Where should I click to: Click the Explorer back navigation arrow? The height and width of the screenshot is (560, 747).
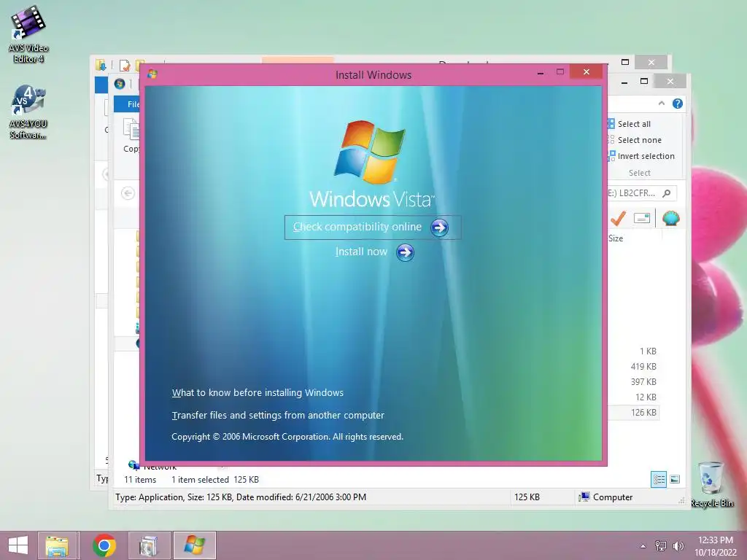pos(128,193)
